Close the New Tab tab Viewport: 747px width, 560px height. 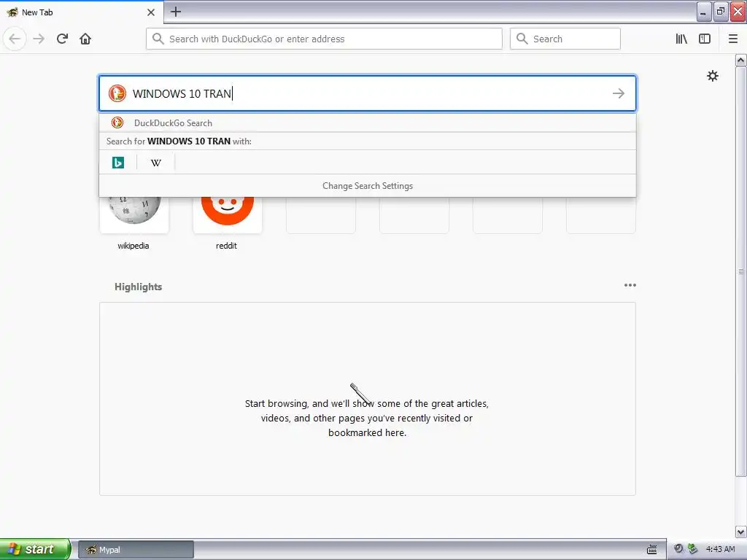pyautogui.click(x=151, y=12)
